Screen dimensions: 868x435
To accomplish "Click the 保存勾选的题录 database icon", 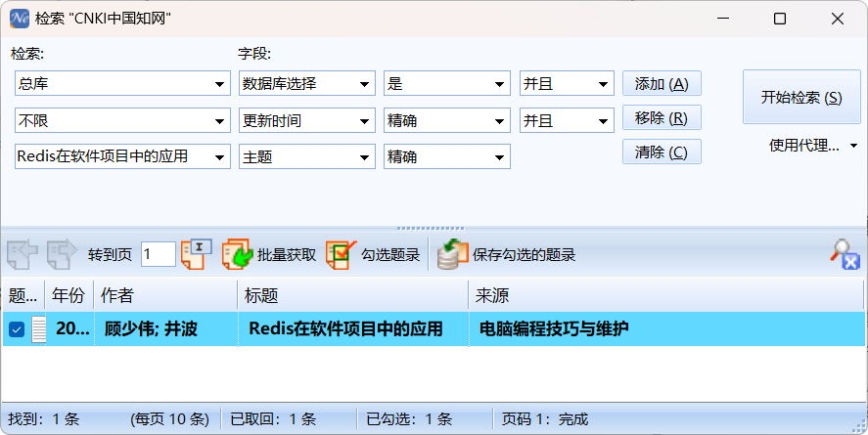I will coord(453,254).
